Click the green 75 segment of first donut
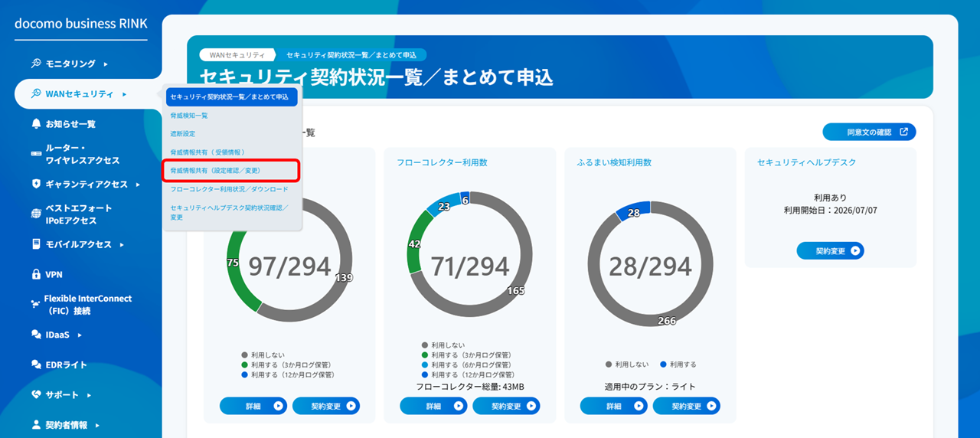Viewport: 980px width, 438px height. pos(234,263)
